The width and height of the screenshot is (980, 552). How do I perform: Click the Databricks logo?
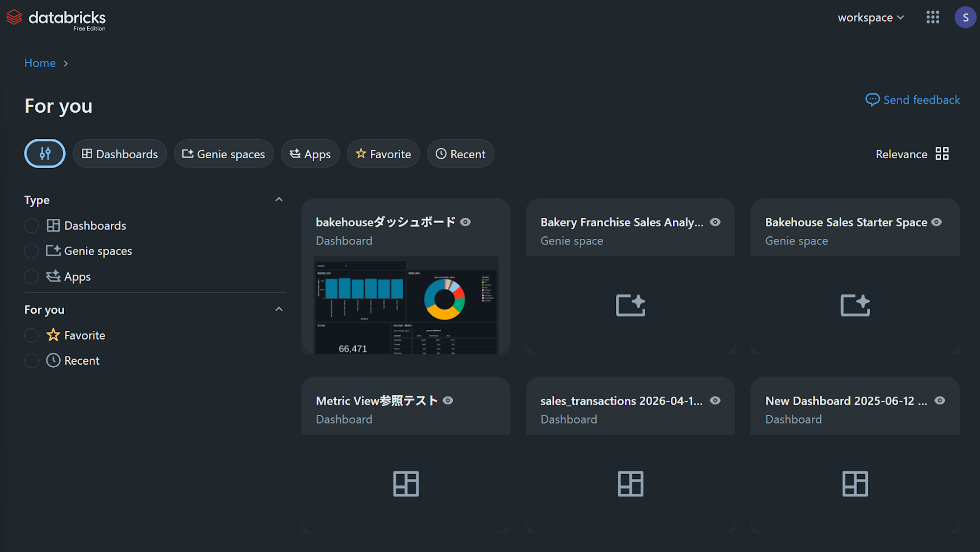56,19
